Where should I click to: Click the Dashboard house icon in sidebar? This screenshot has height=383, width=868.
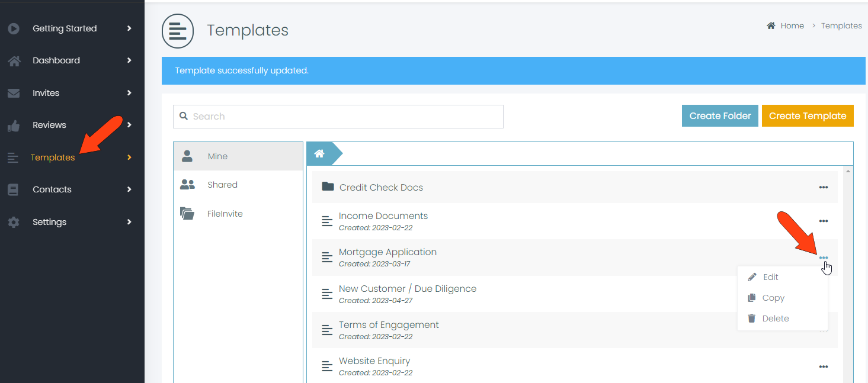click(x=14, y=60)
